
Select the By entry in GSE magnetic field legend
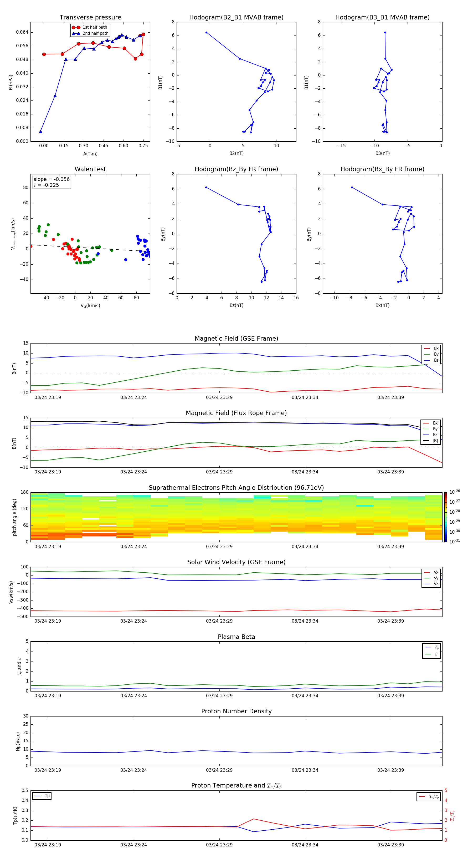click(431, 355)
